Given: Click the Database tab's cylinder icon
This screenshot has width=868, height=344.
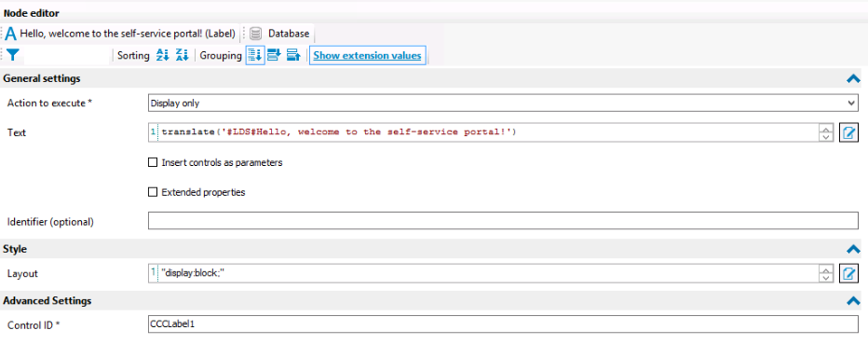Looking at the screenshot, I should (255, 34).
